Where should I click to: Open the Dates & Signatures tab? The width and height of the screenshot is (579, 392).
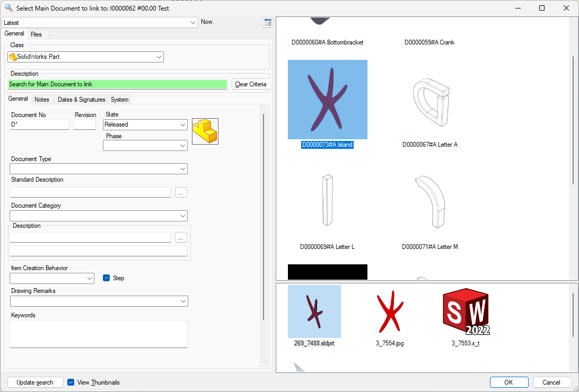[81, 100]
